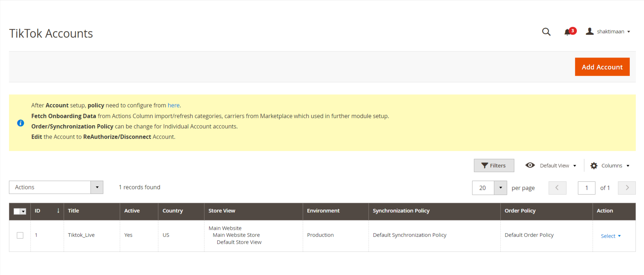The width and height of the screenshot is (644, 275).
Task: Click the search magnifier icon
Action: [546, 32]
